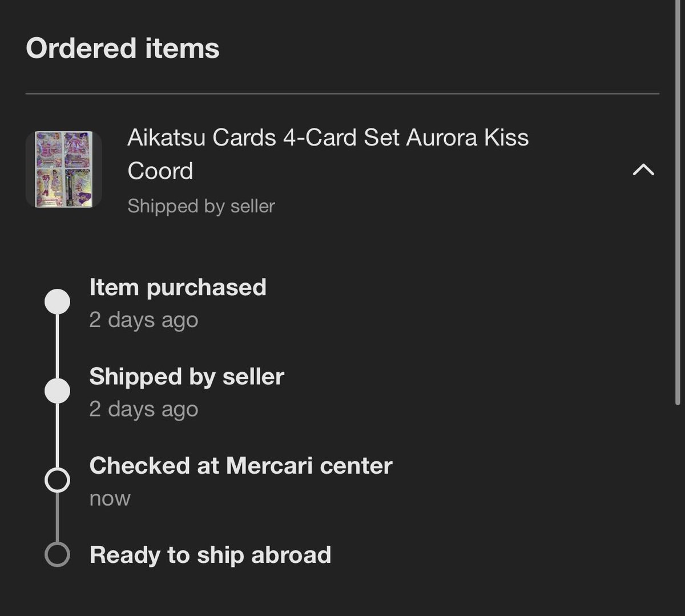Select the Shipped by seller step label
The height and width of the screenshot is (616, 685).
(187, 377)
